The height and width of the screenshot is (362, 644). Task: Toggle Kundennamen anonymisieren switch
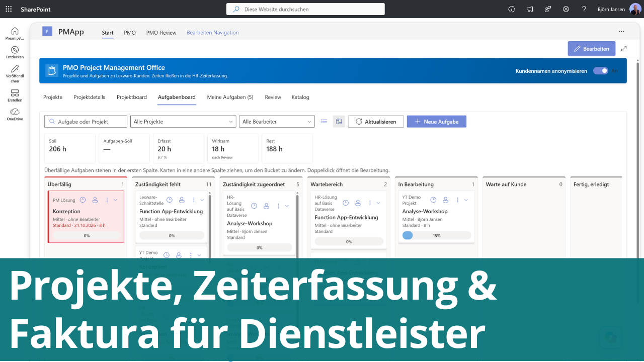[x=601, y=71]
